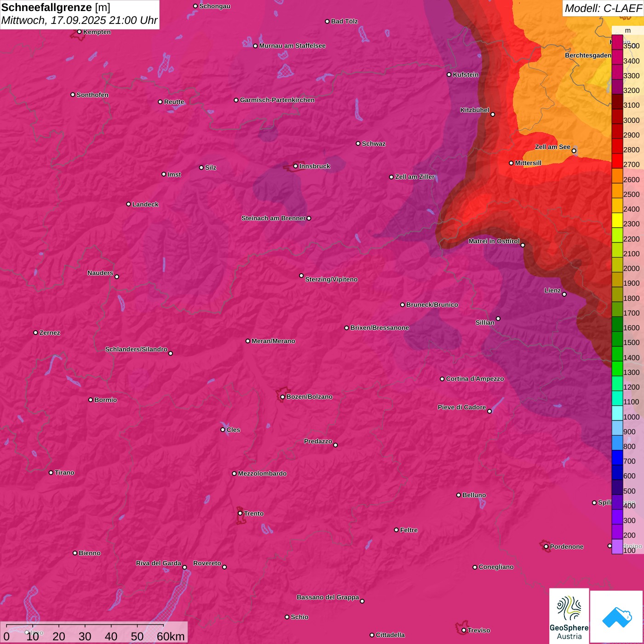Image resolution: width=644 pixels, height=644 pixels.
Task: Click the Treviso city marker
Action: click(464, 630)
